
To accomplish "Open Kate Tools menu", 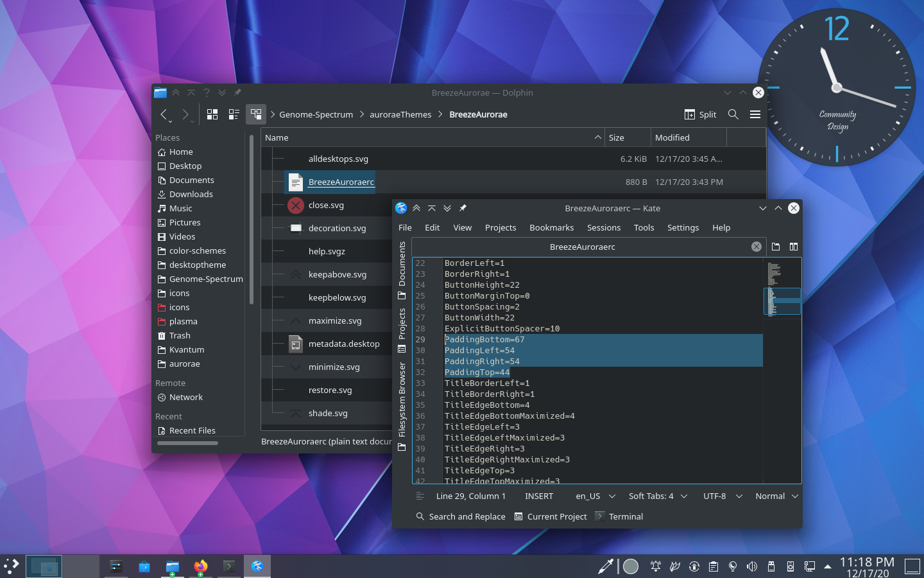I will (644, 227).
